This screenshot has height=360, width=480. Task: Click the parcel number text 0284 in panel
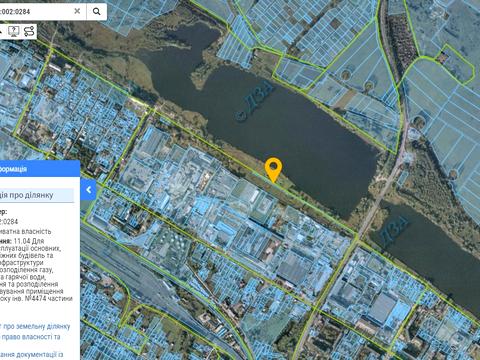pyautogui.click(x=11, y=221)
